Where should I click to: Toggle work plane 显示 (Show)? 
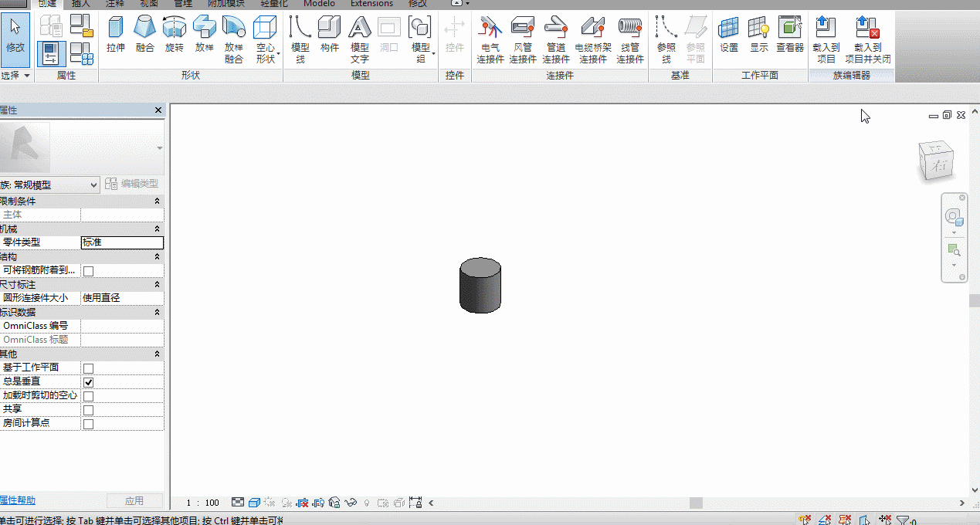759,36
